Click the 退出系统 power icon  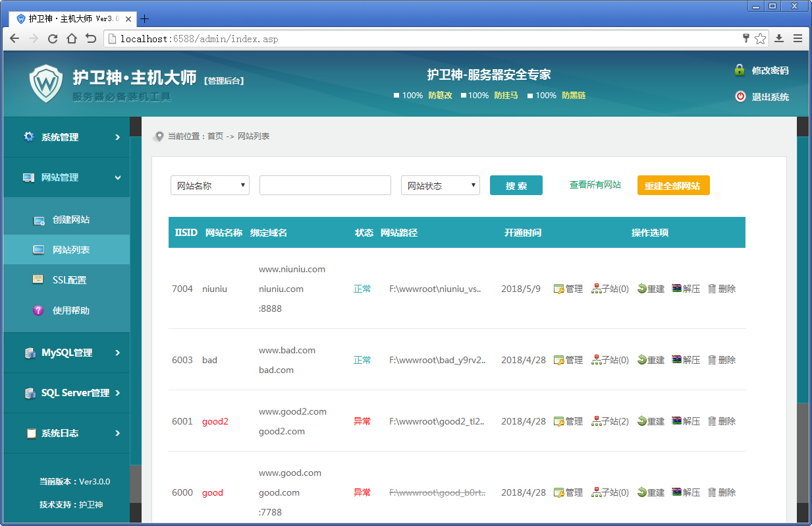(740, 96)
